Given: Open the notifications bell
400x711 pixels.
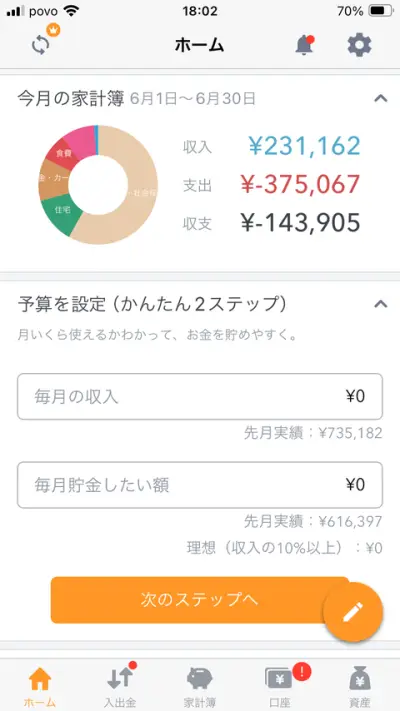Looking at the screenshot, I should click(304, 45).
